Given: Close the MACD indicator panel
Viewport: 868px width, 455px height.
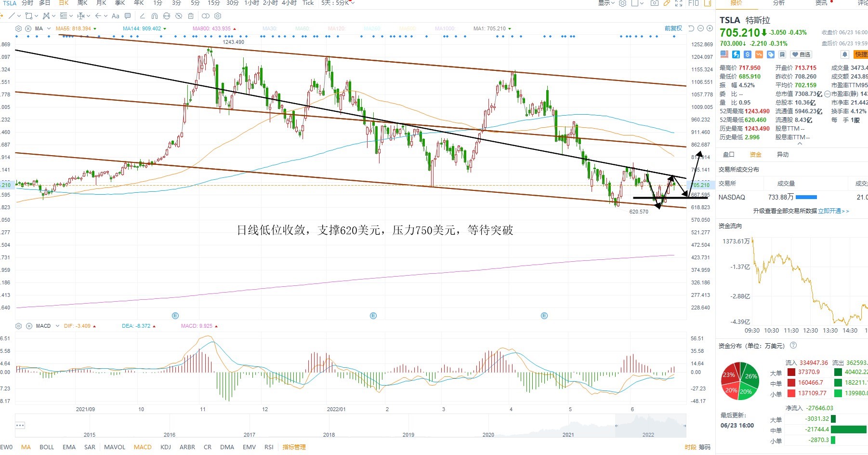Looking at the screenshot, I should (28, 326).
